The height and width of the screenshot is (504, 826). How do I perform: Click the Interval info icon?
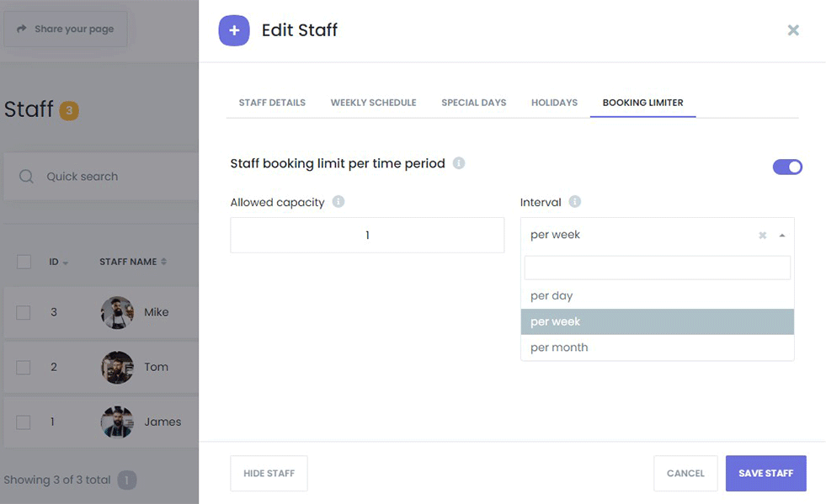coord(575,202)
